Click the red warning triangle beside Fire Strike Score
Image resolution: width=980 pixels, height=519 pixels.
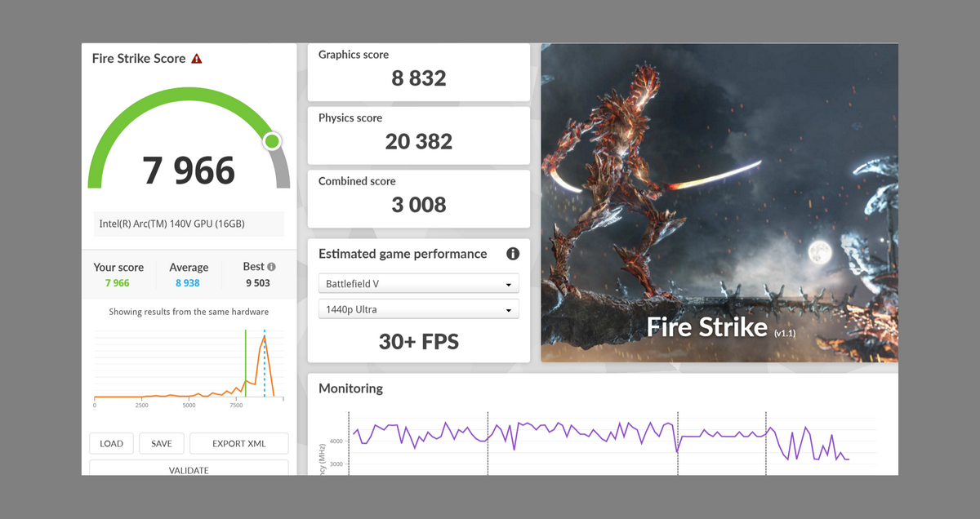tap(196, 59)
